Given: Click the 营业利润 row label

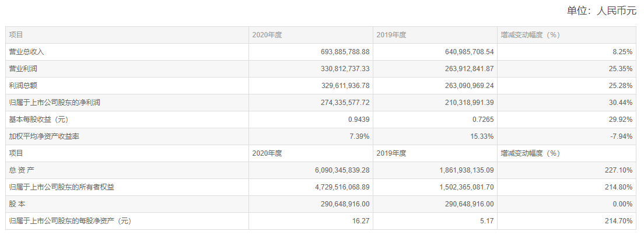Looking at the screenshot, I should click(x=23, y=69).
